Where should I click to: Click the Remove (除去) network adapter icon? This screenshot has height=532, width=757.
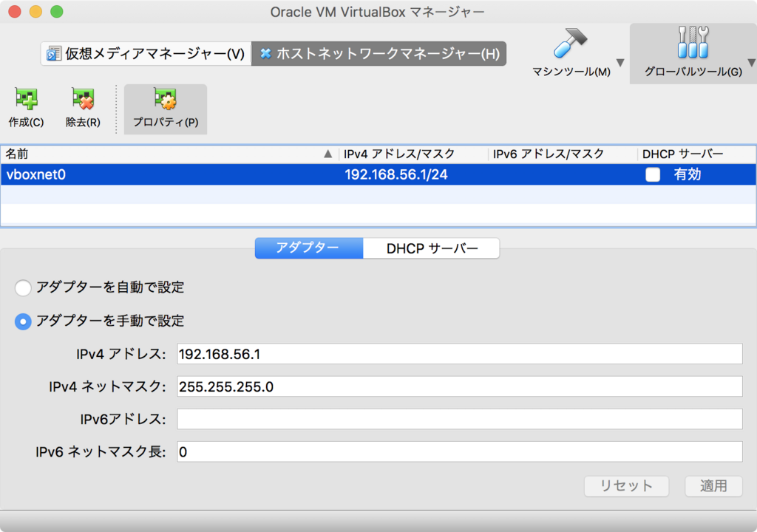pyautogui.click(x=83, y=99)
